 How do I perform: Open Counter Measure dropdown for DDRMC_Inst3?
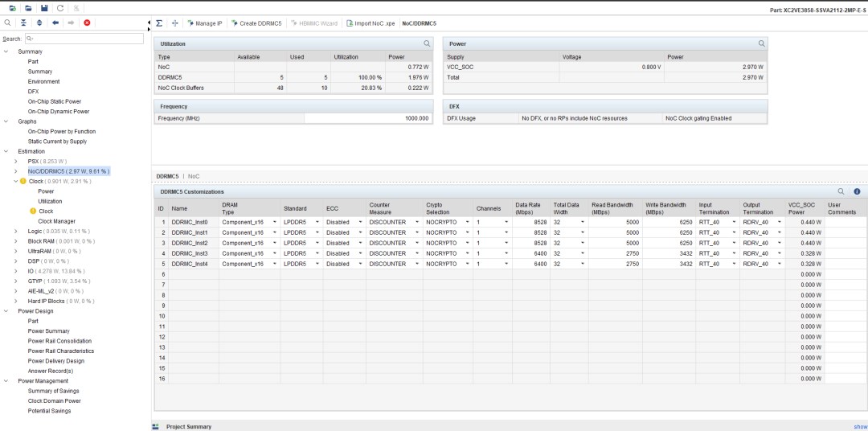417,253
